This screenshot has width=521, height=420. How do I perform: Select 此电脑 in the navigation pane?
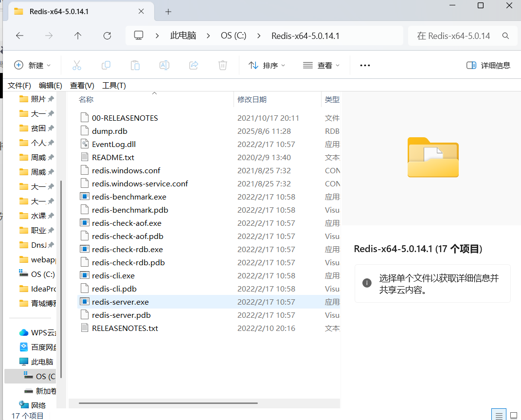click(x=36, y=362)
